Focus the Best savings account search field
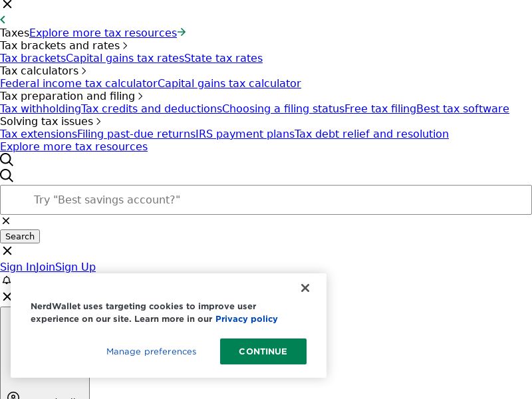This screenshot has width=532, height=399. tap(266, 200)
